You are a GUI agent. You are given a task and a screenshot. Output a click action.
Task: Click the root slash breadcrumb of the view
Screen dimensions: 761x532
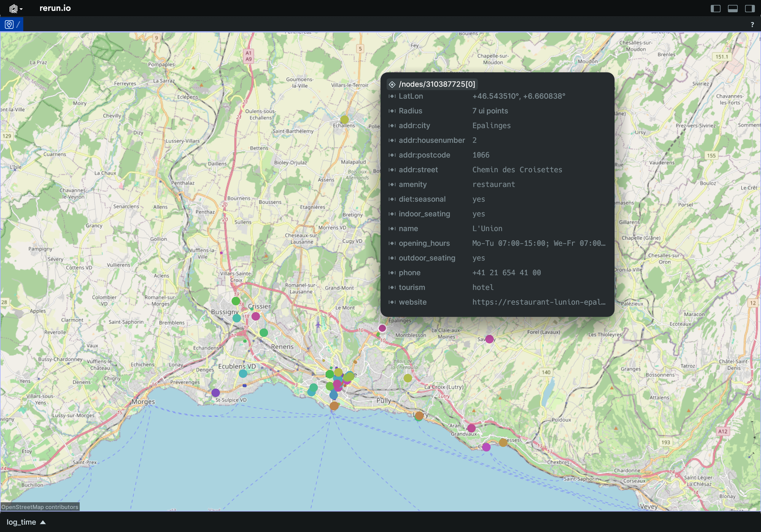click(x=18, y=25)
